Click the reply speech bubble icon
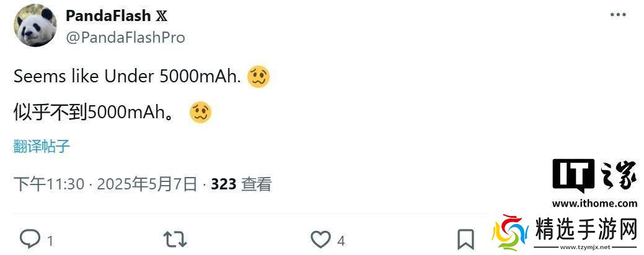644x255 pixels. [x=30, y=240]
